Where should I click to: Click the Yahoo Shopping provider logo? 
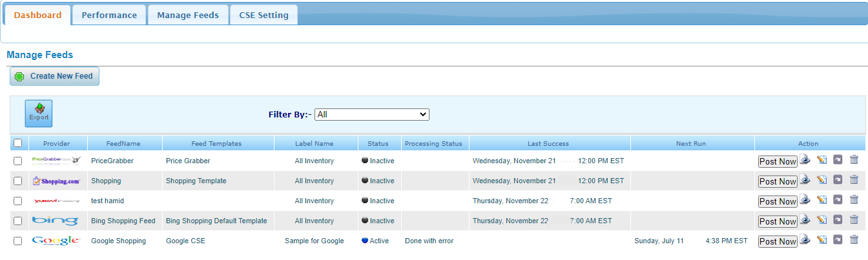point(56,201)
